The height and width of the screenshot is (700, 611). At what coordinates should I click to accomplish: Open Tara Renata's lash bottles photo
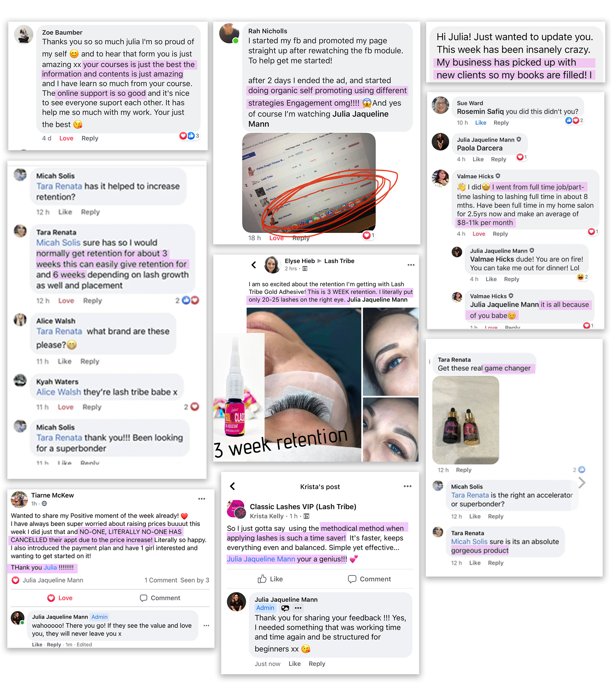(465, 420)
